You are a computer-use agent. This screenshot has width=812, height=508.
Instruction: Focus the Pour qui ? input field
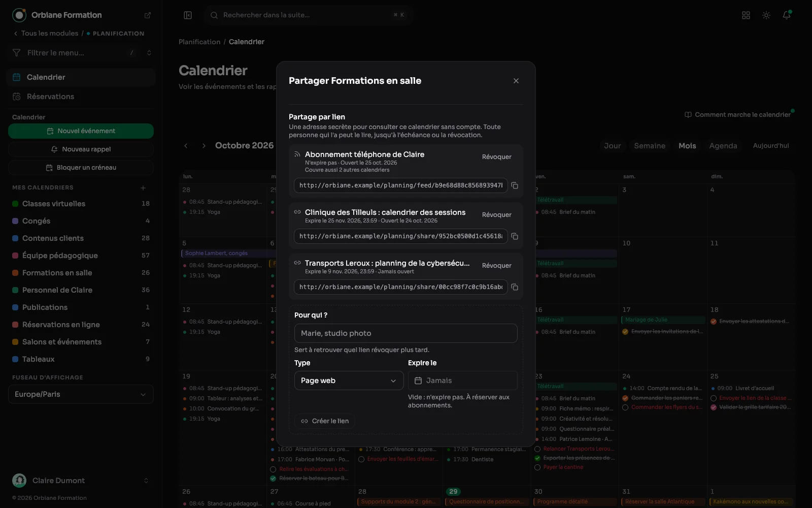click(406, 333)
